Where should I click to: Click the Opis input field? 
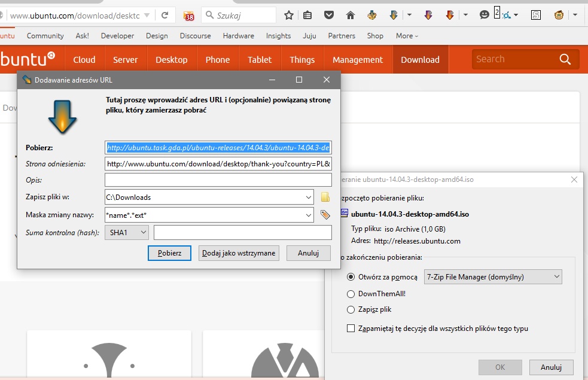(x=218, y=180)
